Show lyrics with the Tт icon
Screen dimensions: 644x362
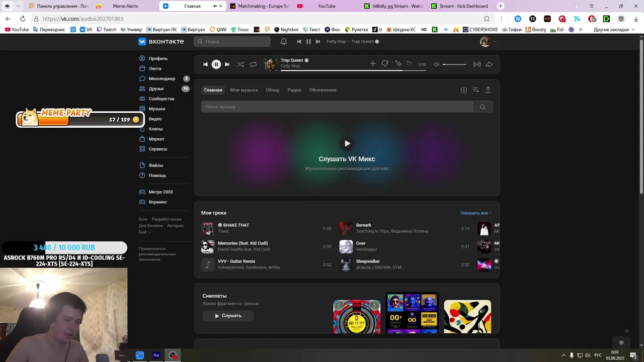(x=409, y=63)
